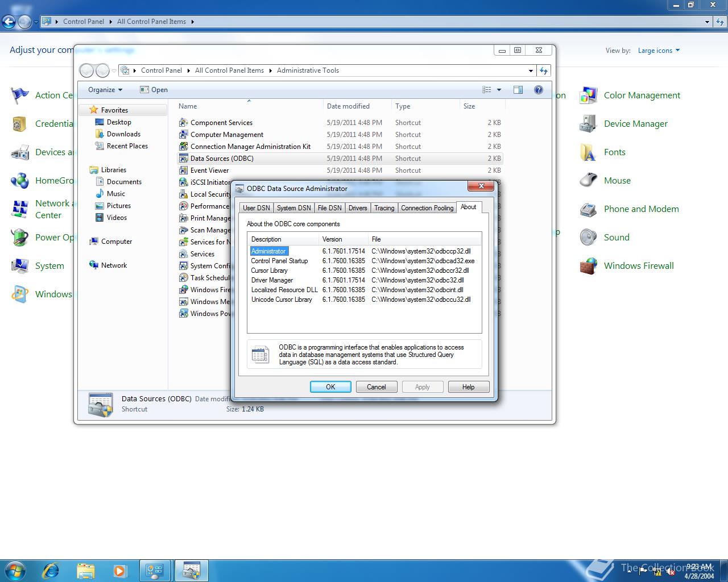This screenshot has width=728, height=582.
Task: Select Computer in the navigation pane
Action: pos(117,242)
